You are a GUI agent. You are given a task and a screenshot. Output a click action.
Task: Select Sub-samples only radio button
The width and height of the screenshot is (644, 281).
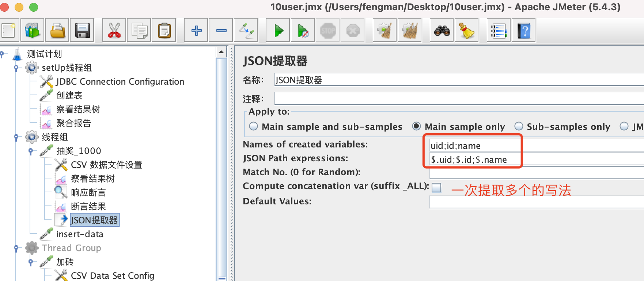(519, 126)
